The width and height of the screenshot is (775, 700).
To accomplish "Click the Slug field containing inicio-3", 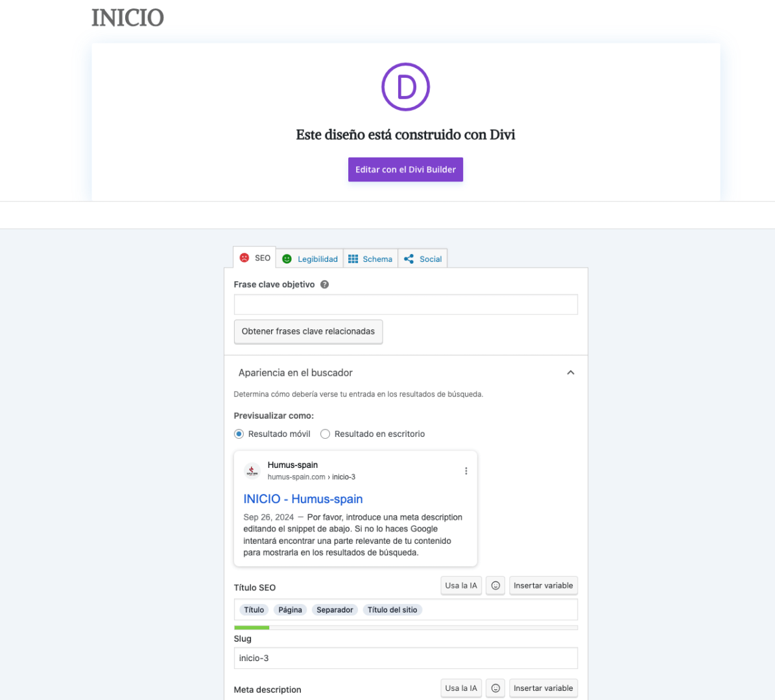I will point(405,658).
